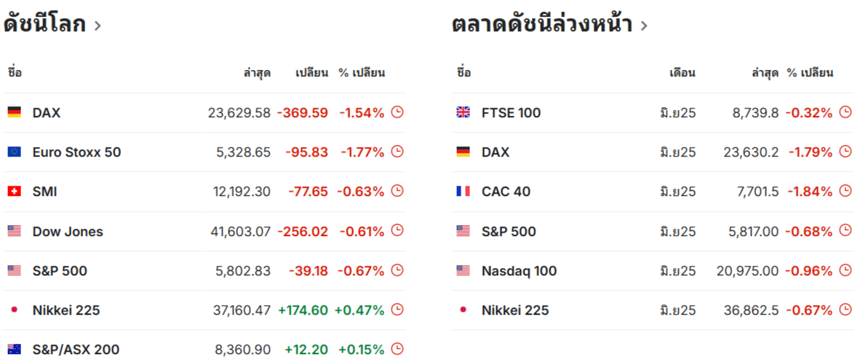Click the German flag icon beside DAX index
The height and width of the screenshot is (357, 868).
(15, 112)
